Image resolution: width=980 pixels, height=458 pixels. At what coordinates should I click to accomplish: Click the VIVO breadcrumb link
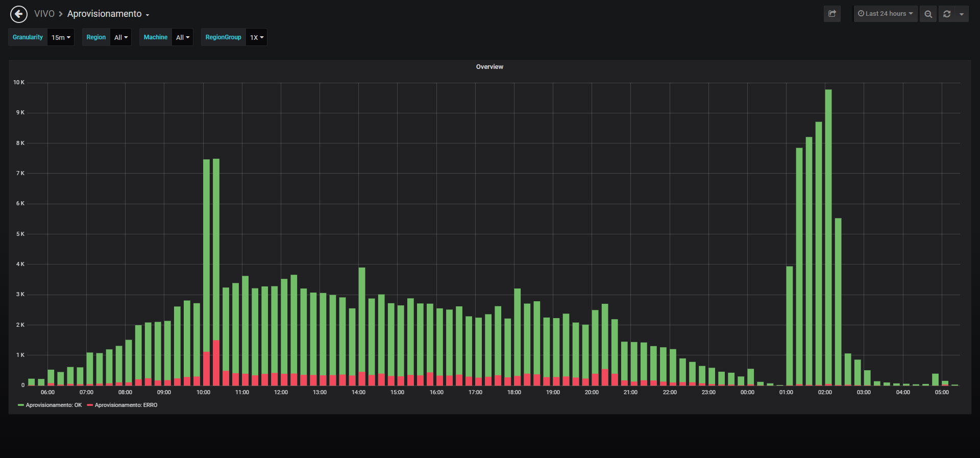point(44,14)
